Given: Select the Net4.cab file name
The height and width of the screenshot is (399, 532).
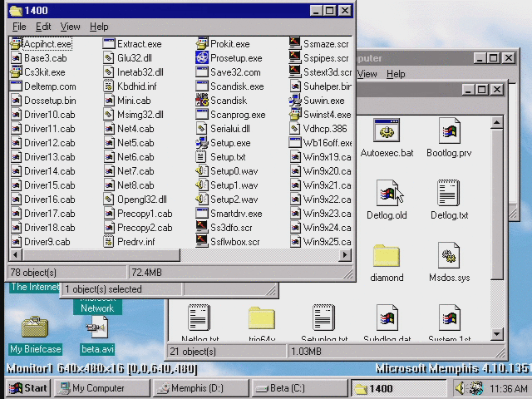Looking at the screenshot, I should (135, 129).
